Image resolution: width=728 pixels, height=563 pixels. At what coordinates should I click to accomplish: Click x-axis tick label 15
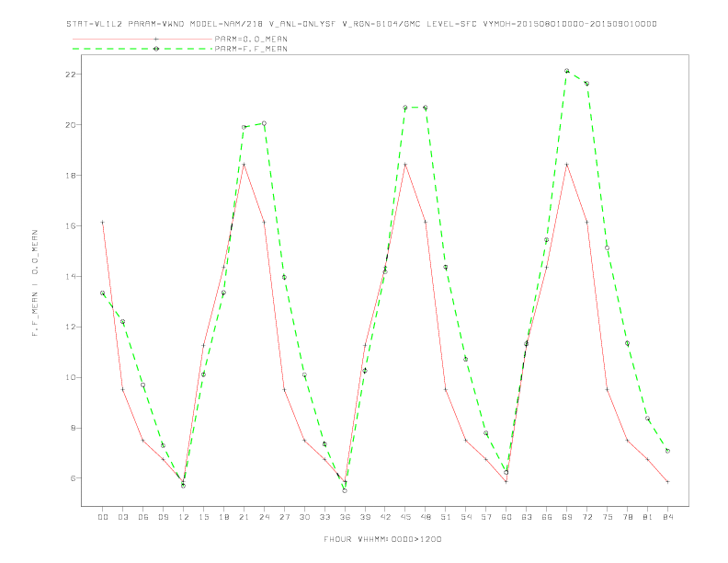pyautogui.click(x=203, y=517)
